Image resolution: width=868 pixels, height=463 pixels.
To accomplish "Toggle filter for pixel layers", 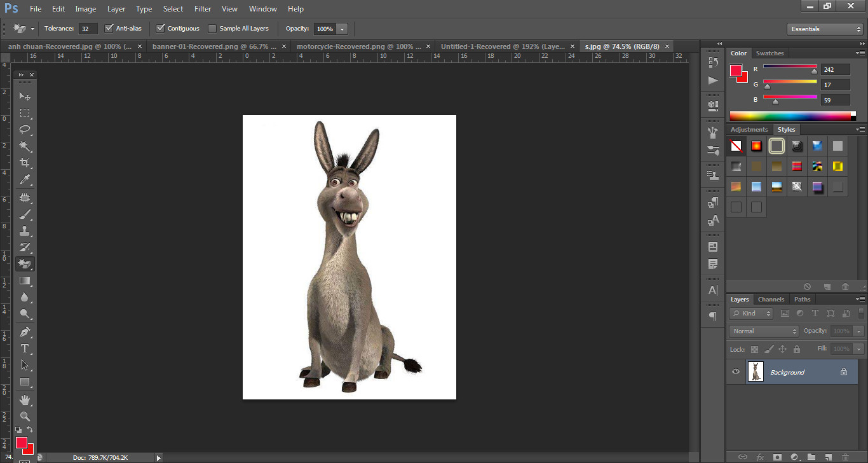I will coord(785,314).
